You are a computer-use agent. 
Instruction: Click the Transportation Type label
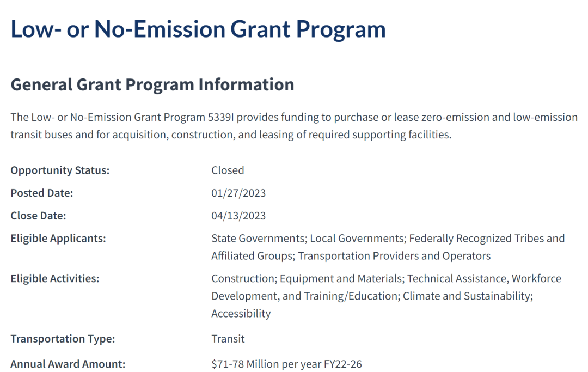pyautogui.click(x=63, y=339)
